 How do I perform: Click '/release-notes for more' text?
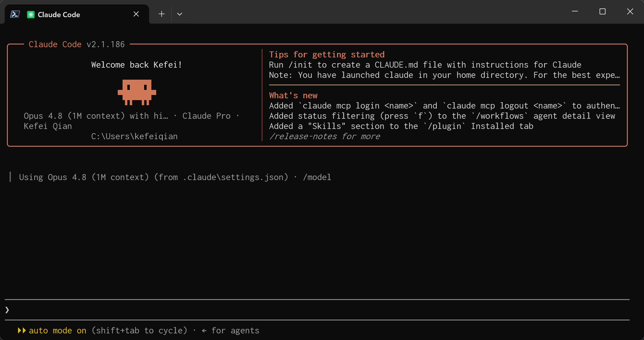324,136
